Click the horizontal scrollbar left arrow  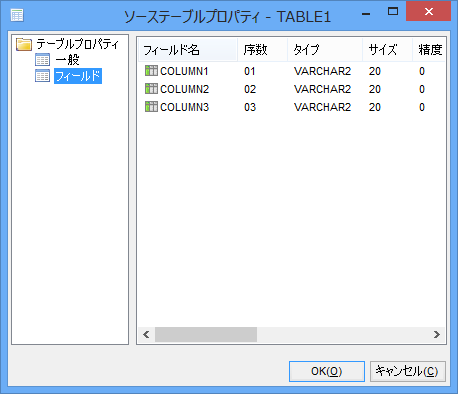pos(146,334)
